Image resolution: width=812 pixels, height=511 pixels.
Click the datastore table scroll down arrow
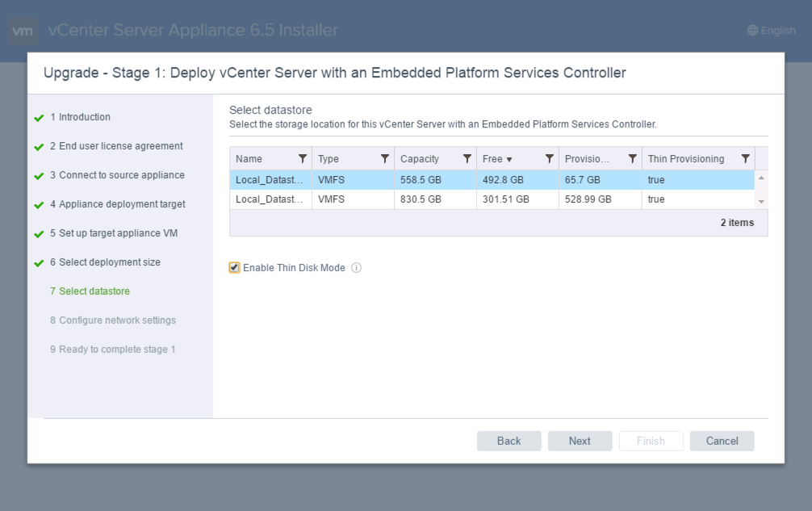761,201
